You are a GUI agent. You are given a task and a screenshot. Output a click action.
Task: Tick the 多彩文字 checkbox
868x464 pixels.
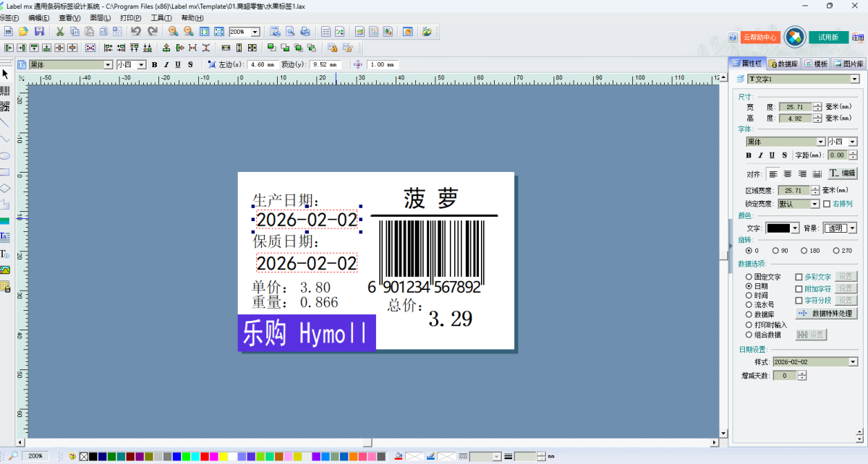click(x=799, y=277)
